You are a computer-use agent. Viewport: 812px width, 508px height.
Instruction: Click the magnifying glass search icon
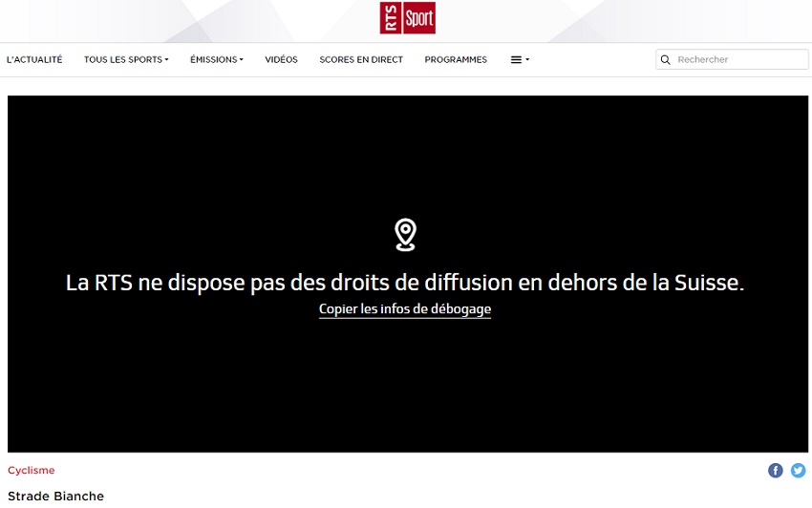tap(665, 59)
